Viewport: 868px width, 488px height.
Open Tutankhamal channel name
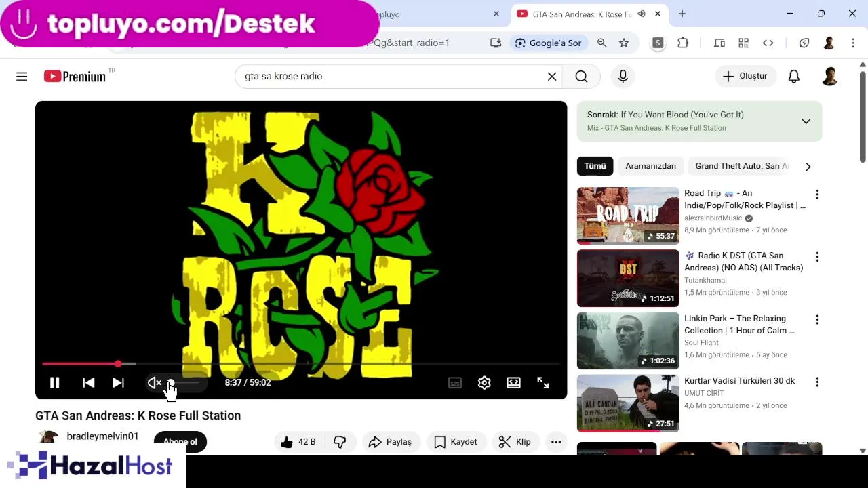[x=705, y=281]
